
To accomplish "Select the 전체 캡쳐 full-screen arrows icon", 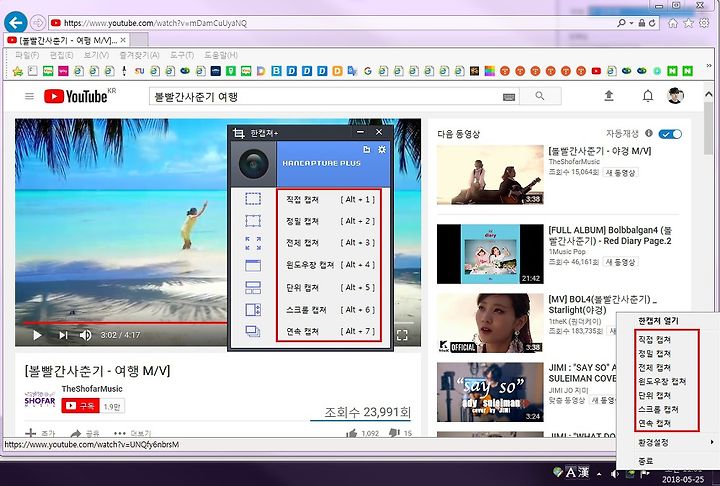I will click(253, 243).
